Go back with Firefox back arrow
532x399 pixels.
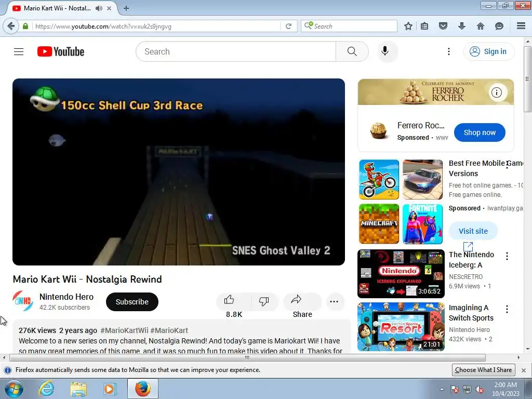pyautogui.click(x=11, y=26)
